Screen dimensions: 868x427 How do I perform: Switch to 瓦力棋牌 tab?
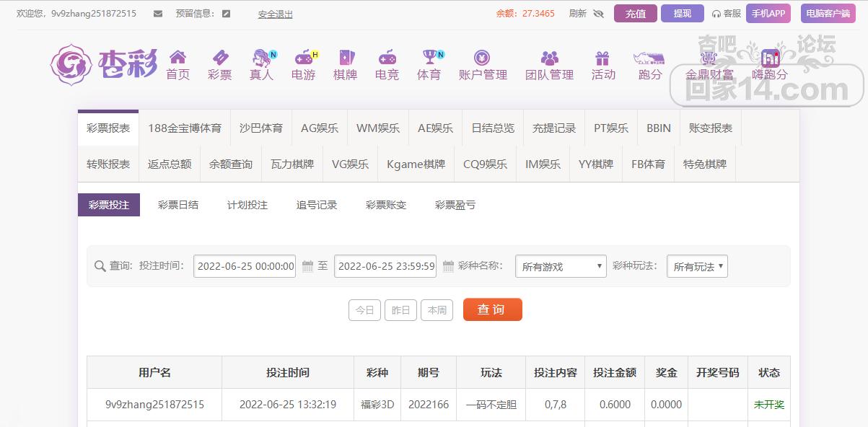pyautogui.click(x=292, y=164)
